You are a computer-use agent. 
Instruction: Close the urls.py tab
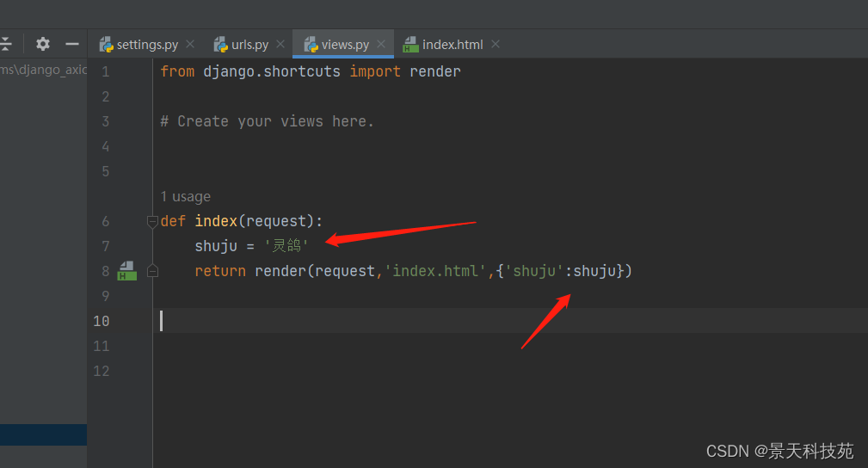tap(280, 44)
